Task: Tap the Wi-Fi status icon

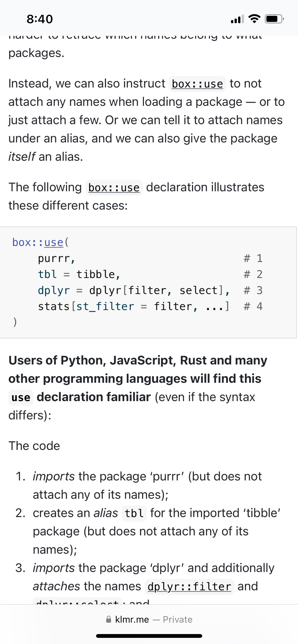Action: [254, 19]
